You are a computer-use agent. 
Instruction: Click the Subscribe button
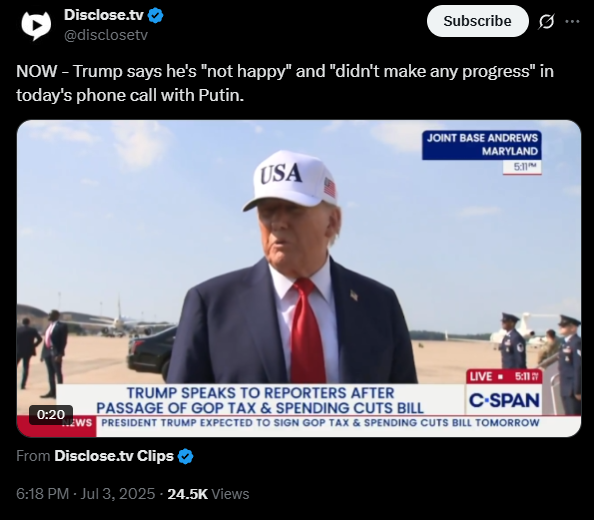tap(477, 21)
